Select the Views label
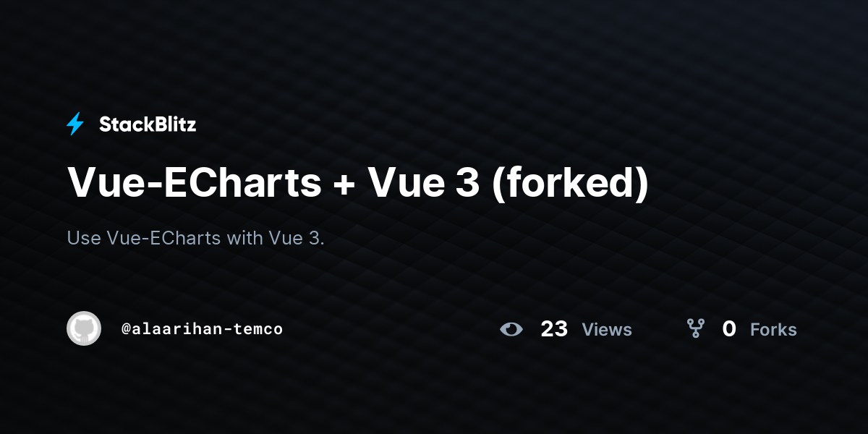Screen dimensions: 868x434 click(607, 330)
